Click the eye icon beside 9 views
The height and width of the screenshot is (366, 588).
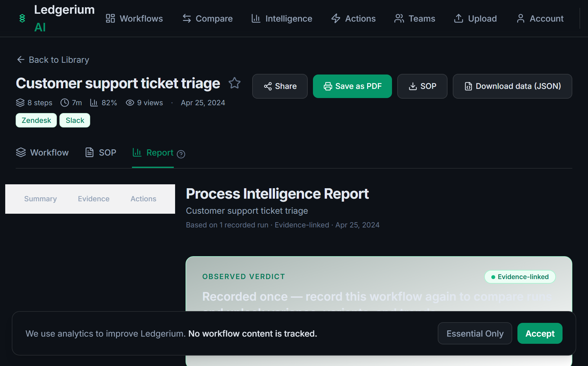coord(130,103)
